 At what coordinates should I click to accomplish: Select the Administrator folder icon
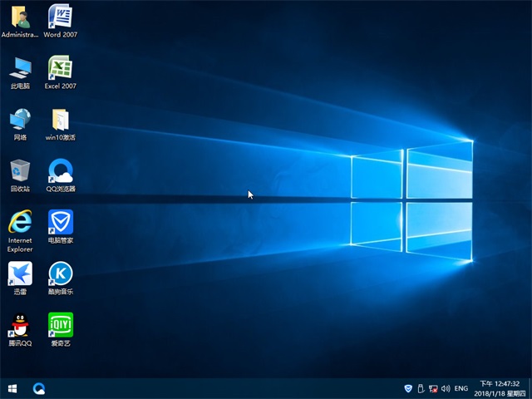tap(20, 17)
